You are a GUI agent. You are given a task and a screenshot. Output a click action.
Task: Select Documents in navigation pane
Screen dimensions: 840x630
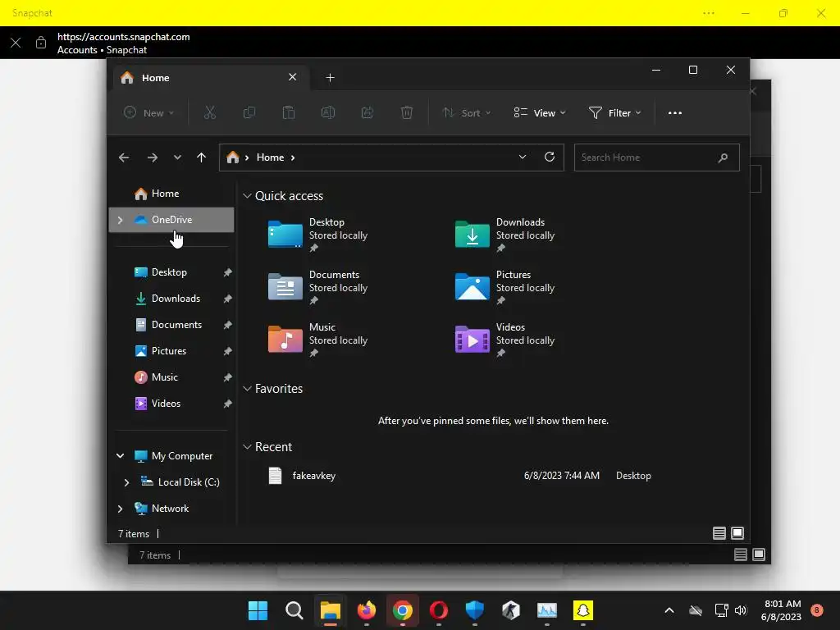pyautogui.click(x=171, y=325)
